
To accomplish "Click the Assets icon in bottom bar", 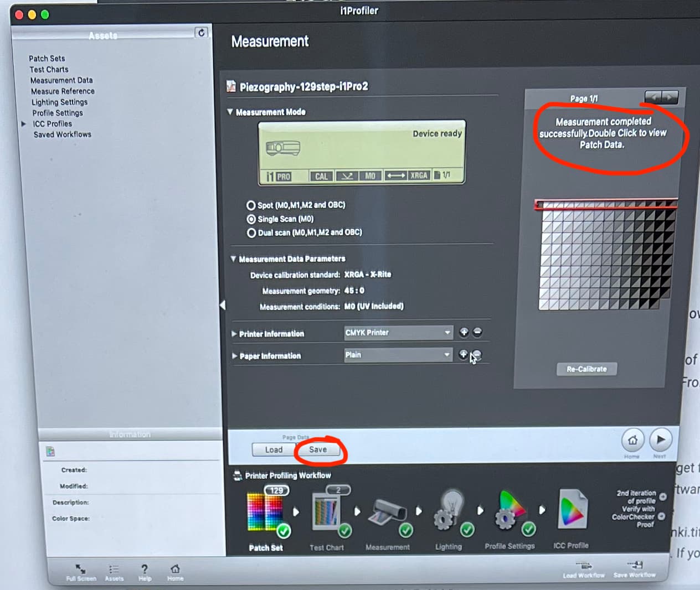I will click(x=114, y=570).
